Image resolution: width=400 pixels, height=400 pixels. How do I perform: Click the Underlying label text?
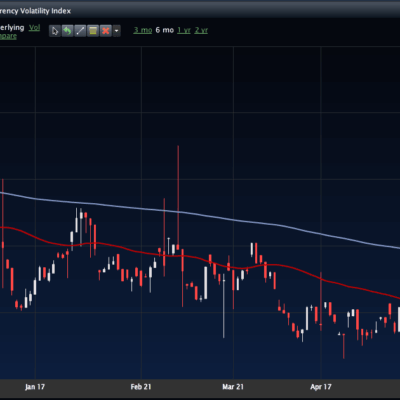[12, 27]
